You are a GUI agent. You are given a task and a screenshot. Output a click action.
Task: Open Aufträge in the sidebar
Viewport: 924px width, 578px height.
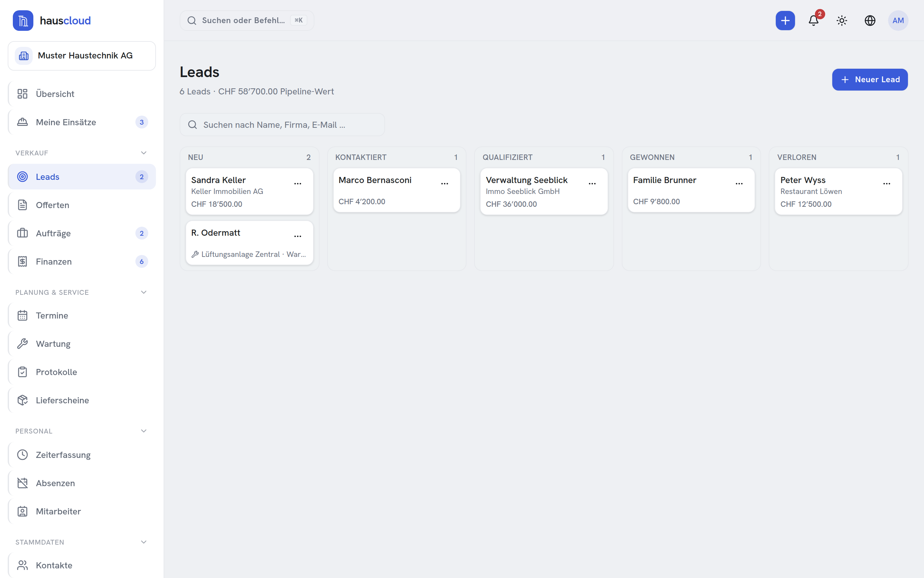82,233
